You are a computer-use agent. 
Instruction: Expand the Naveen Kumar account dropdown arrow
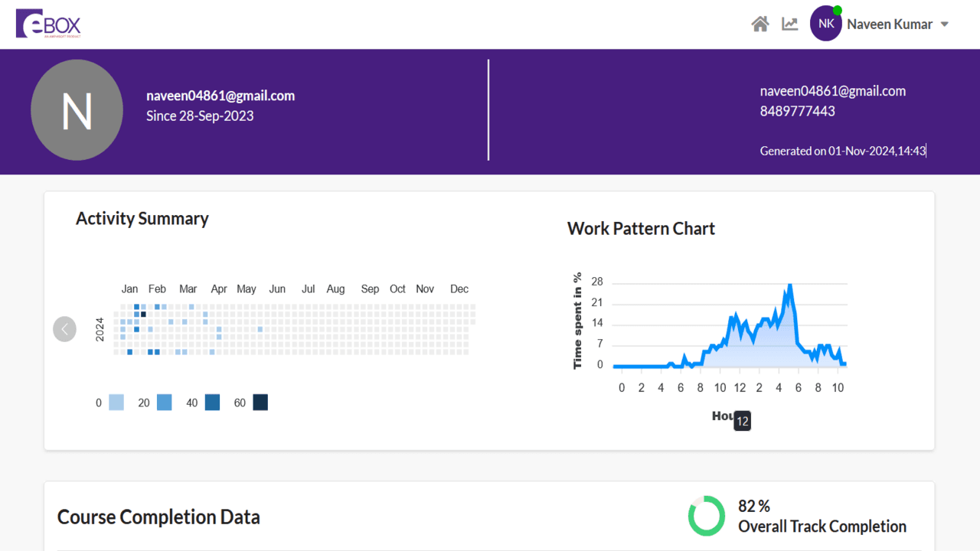click(x=945, y=24)
